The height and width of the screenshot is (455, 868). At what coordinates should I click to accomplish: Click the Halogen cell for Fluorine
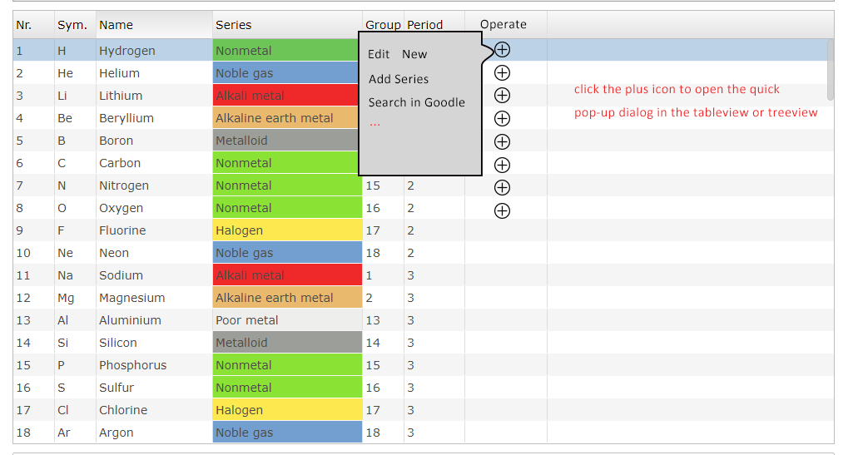click(287, 230)
